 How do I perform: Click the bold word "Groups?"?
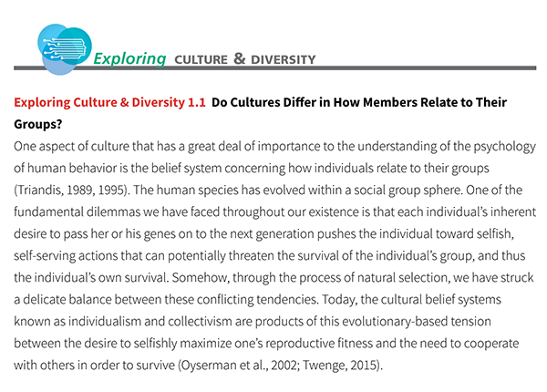click(38, 124)
